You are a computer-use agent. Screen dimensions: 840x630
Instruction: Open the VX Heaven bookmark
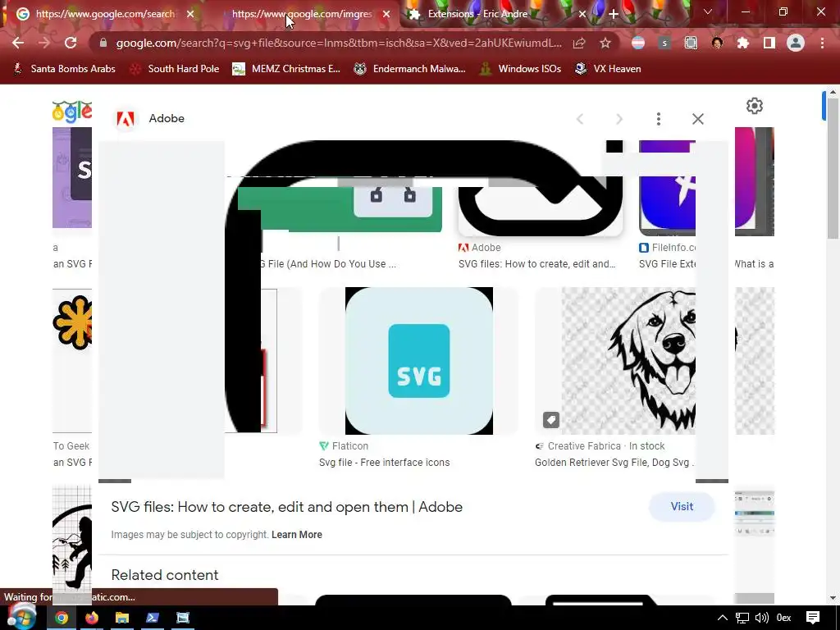coord(608,69)
